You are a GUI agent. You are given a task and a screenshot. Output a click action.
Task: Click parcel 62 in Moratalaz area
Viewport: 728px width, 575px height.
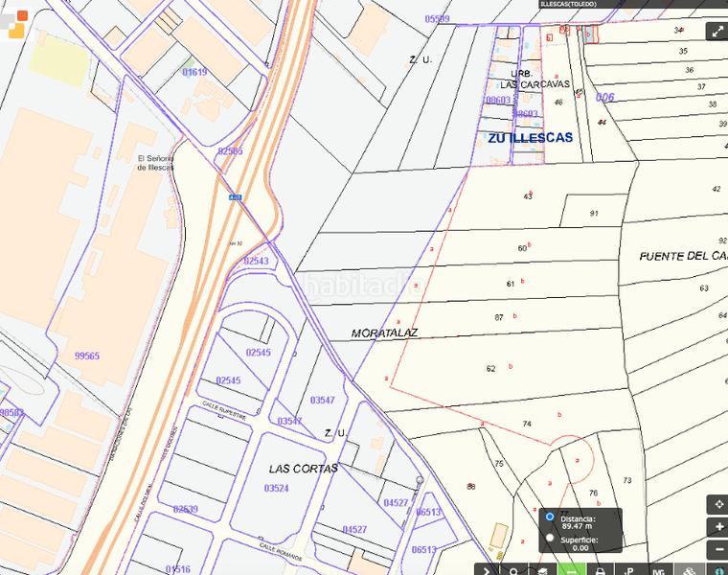point(491,369)
